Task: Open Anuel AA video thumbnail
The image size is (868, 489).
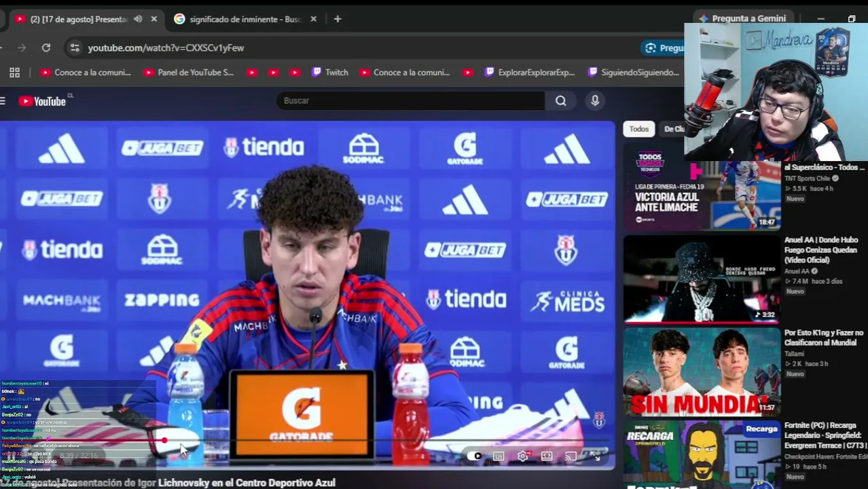Action: (702, 278)
